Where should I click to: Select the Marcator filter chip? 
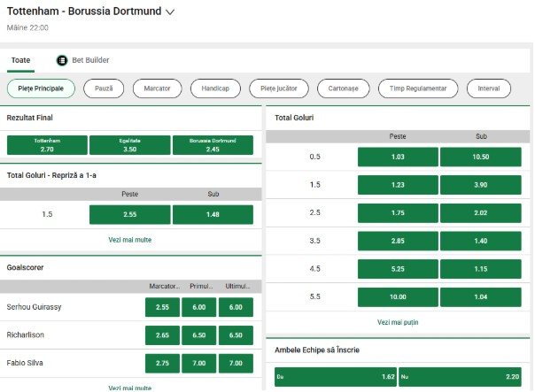tap(157, 88)
